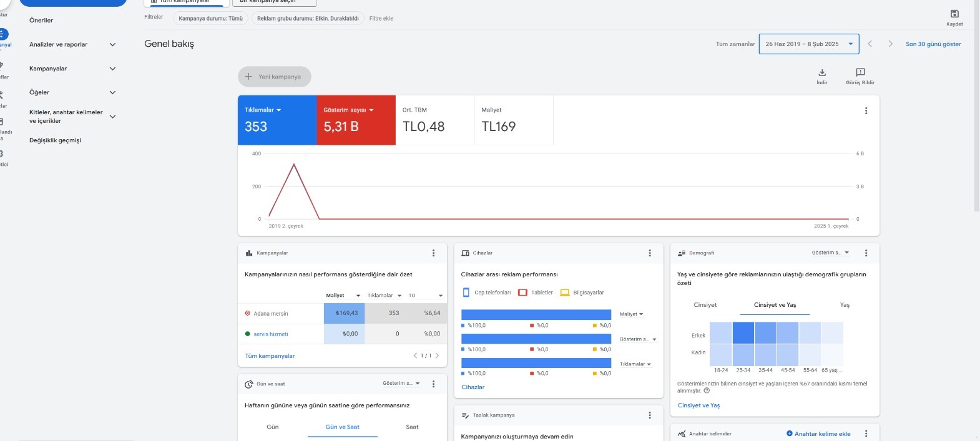980x441 pixels.
Task: Switch to Cinsiyet tab in Demografi
Action: [705, 305]
